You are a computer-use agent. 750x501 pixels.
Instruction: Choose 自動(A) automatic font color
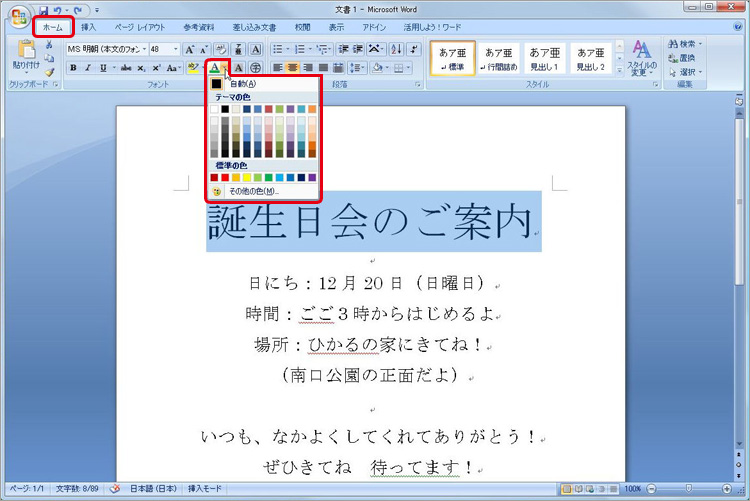coord(264,84)
